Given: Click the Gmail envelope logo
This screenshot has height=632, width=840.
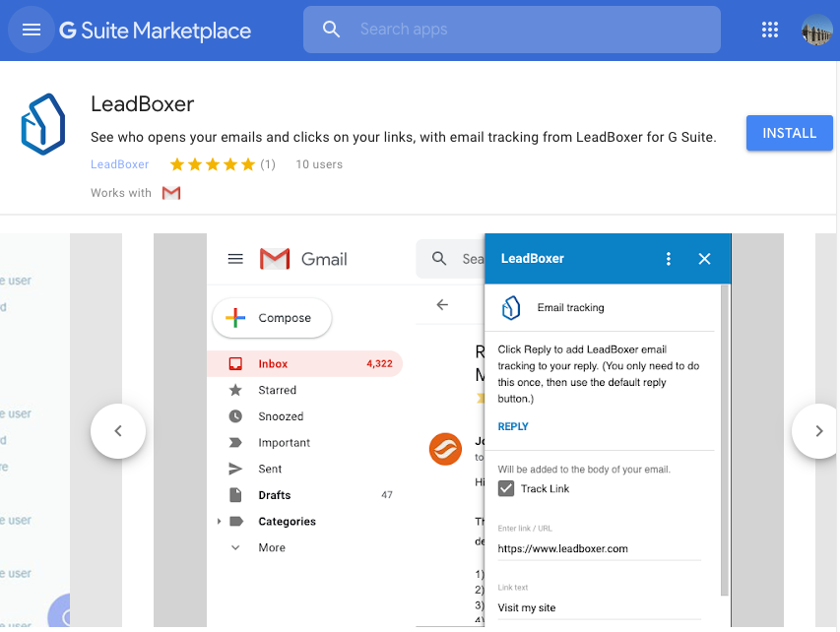Looking at the screenshot, I should pyautogui.click(x=275, y=259).
